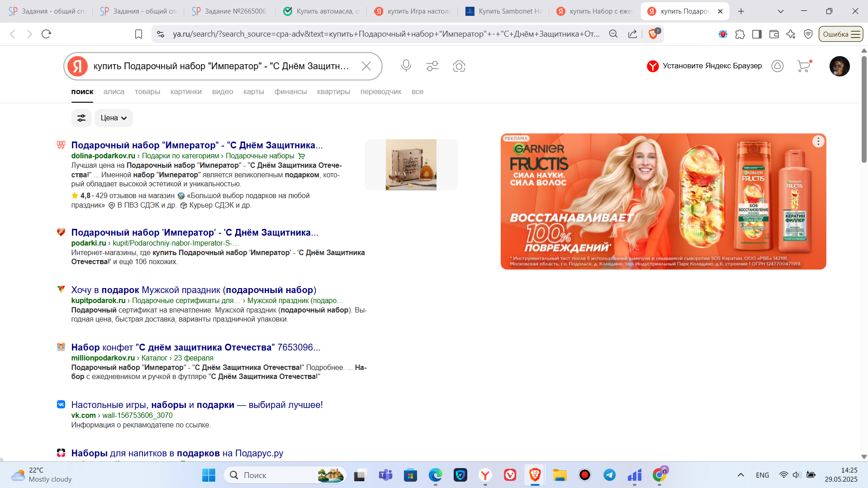Expand the Цена filter dropdown

click(x=114, y=118)
